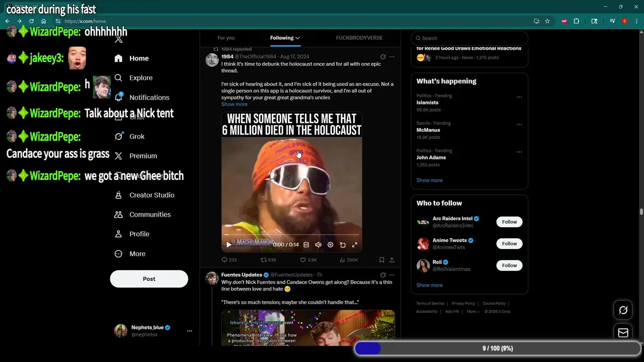Open the McManus trending topic
644x362 pixels.
[428, 130]
